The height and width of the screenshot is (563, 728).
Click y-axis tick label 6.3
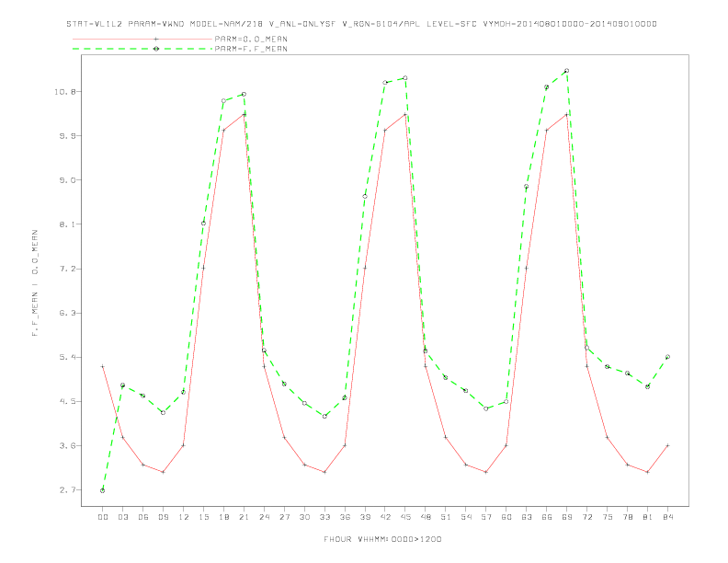coord(67,313)
